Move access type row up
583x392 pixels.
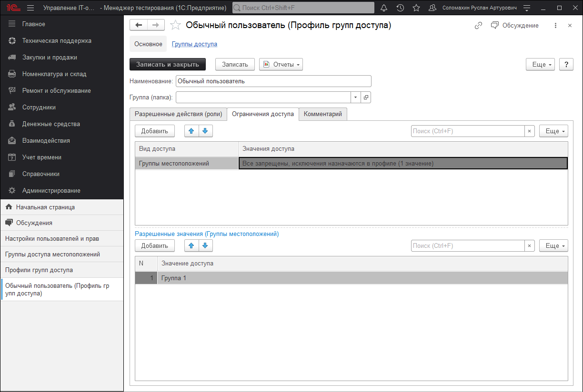(191, 131)
